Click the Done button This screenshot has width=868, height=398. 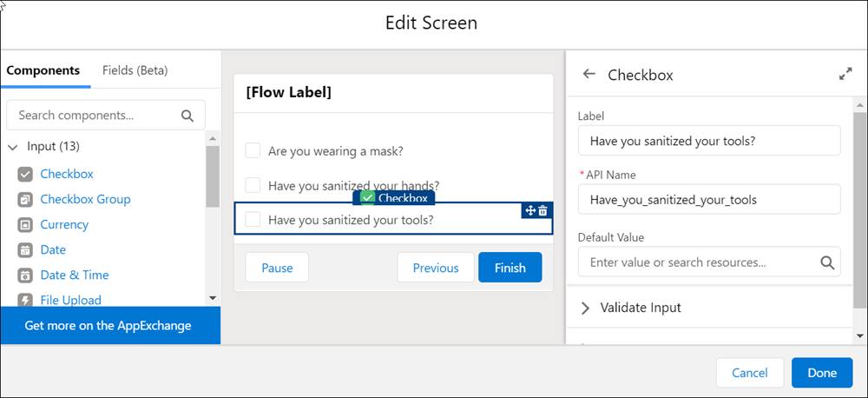click(x=821, y=373)
